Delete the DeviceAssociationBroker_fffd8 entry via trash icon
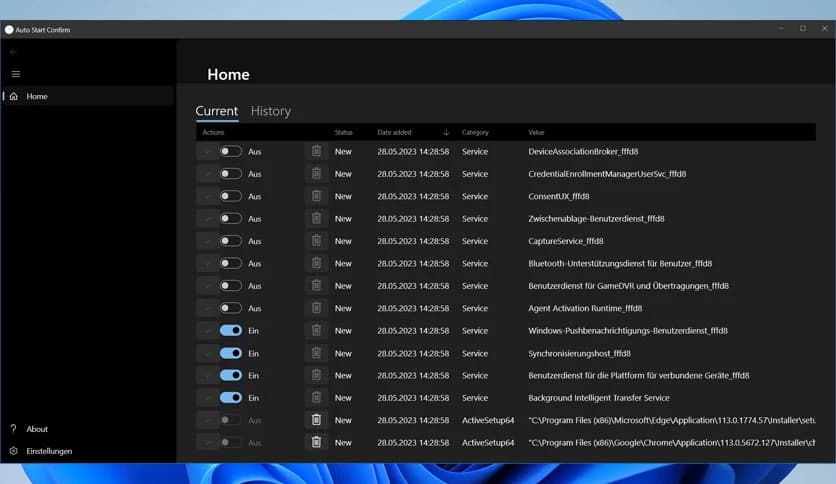836x484 pixels. (x=316, y=151)
